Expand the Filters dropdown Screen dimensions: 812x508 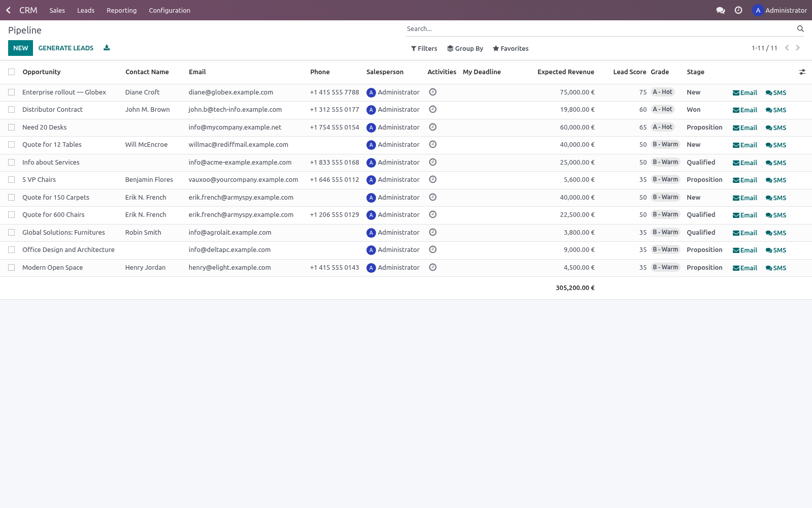click(424, 48)
